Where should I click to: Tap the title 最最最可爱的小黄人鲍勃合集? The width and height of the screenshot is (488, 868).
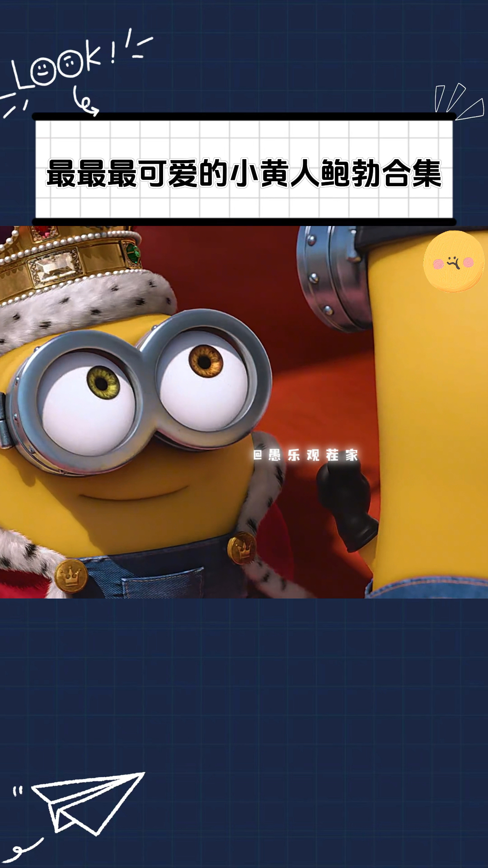pyautogui.click(x=244, y=174)
